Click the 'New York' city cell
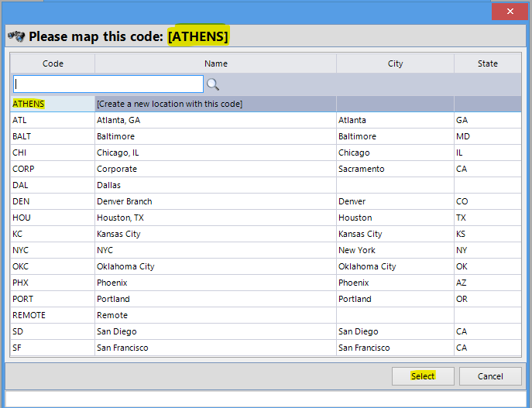 pyautogui.click(x=395, y=250)
